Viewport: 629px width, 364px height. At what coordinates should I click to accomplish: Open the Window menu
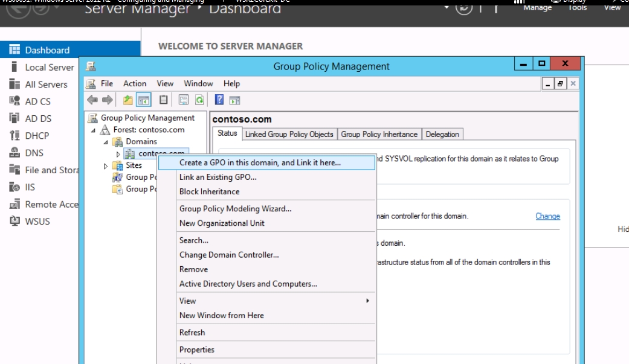pos(198,83)
